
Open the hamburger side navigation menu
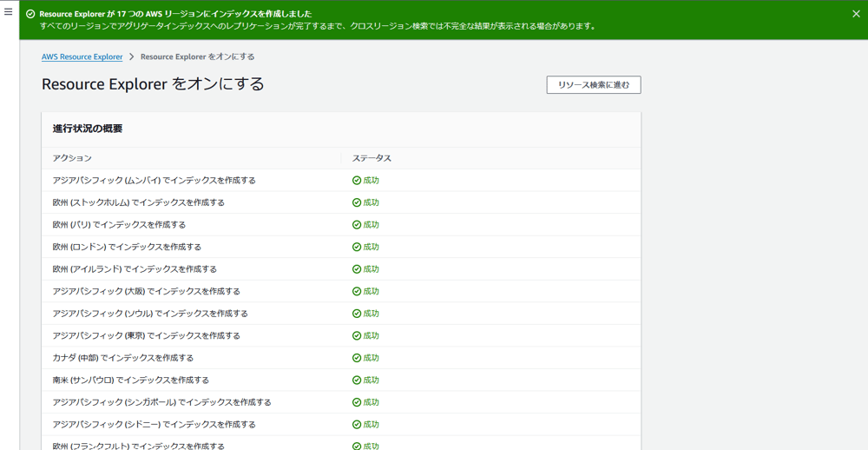pos(8,11)
